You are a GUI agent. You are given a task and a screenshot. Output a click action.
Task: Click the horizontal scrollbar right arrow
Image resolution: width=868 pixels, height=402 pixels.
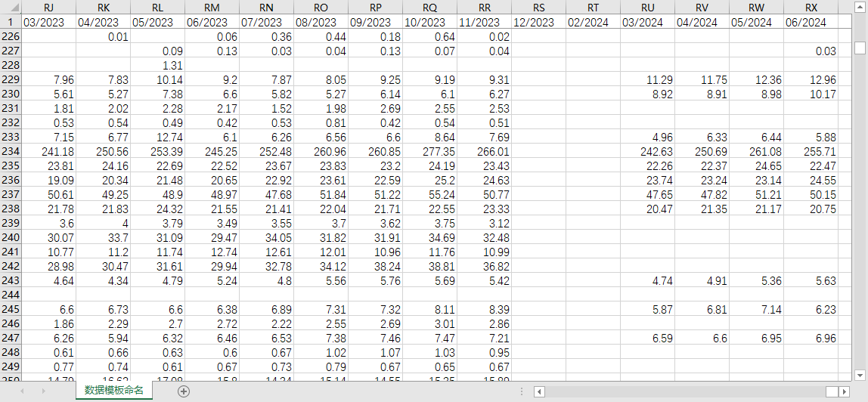[x=845, y=391]
